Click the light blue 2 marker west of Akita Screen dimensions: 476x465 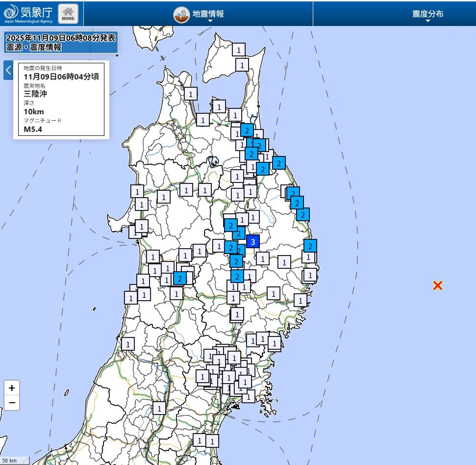coord(180,278)
